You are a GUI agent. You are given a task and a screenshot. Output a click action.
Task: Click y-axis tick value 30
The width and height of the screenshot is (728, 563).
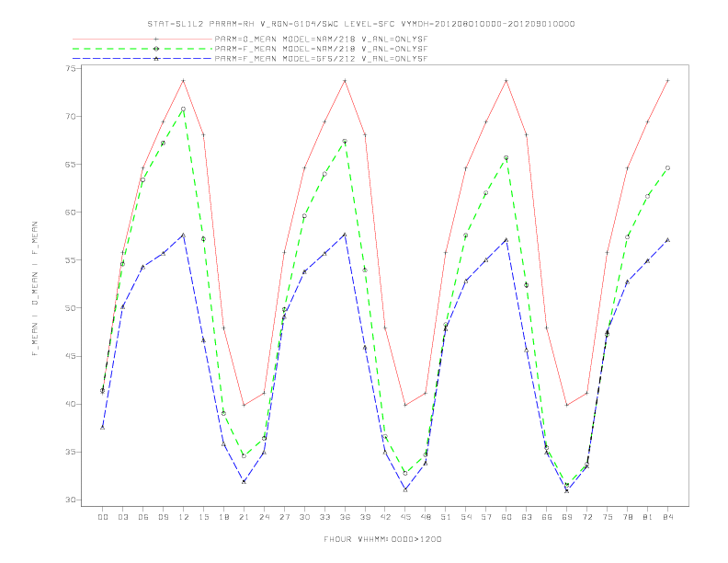[x=70, y=500]
